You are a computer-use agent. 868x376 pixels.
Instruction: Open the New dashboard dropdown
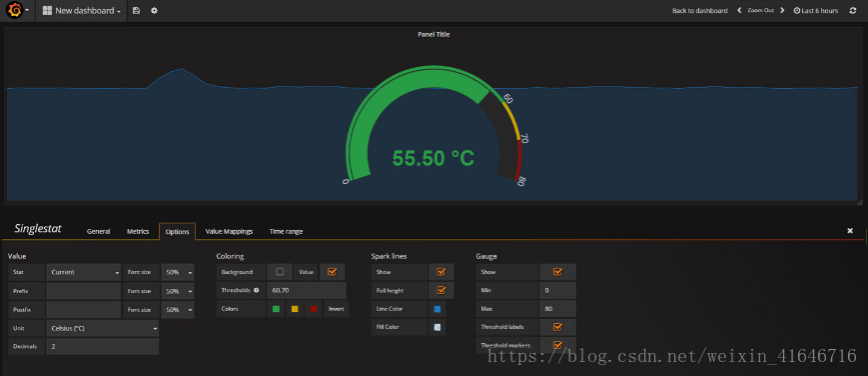pyautogui.click(x=82, y=11)
